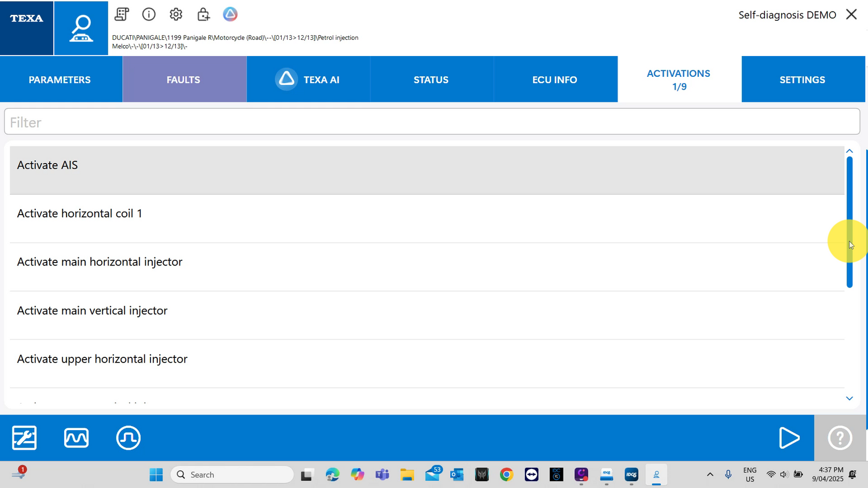This screenshot has width=868, height=488.
Task: Click the Windows taskbar Search box
Action: 232,475
